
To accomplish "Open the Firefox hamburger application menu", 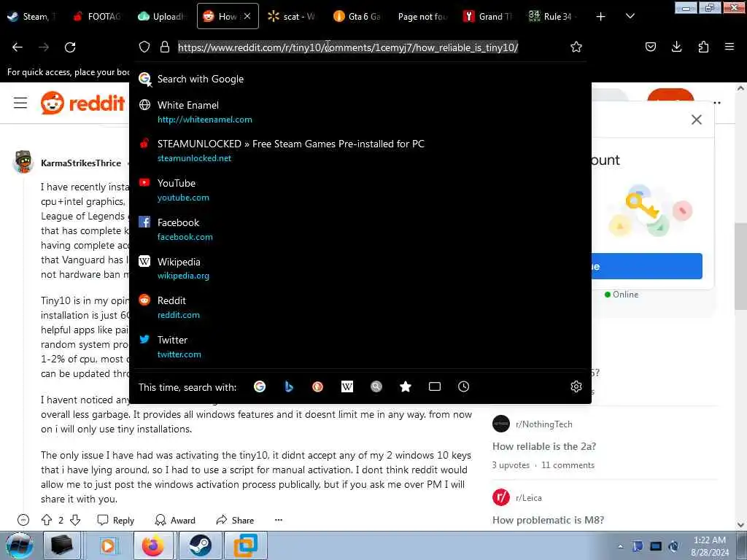I will [729, 47].
